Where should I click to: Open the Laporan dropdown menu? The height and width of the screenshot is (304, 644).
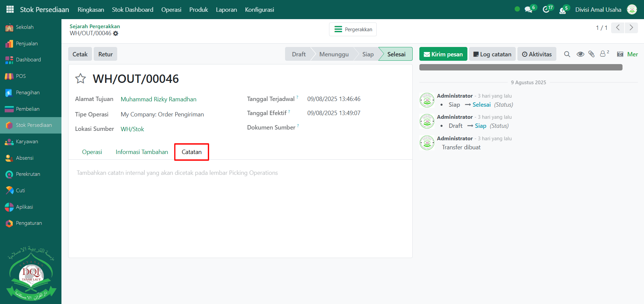pos(226,9)
